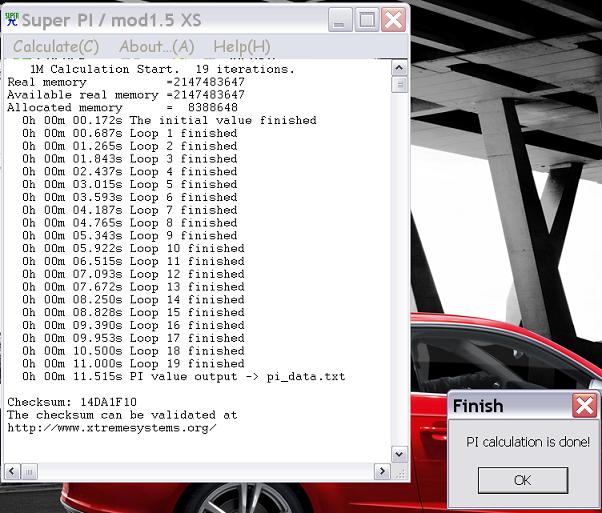Click the 'Loop 10 finished' line
Image resolution: width=602 pixels, height=513 pixels.
[x=133, y=248]
